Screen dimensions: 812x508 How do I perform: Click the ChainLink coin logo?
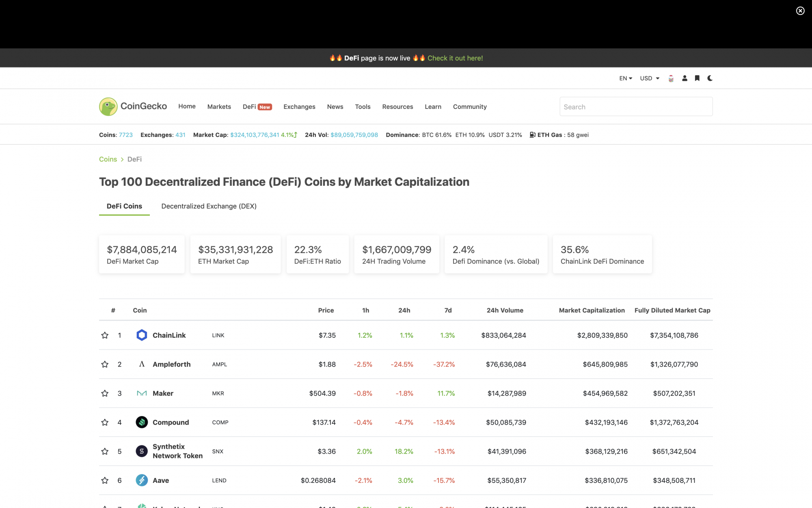[x=142, y=335]
